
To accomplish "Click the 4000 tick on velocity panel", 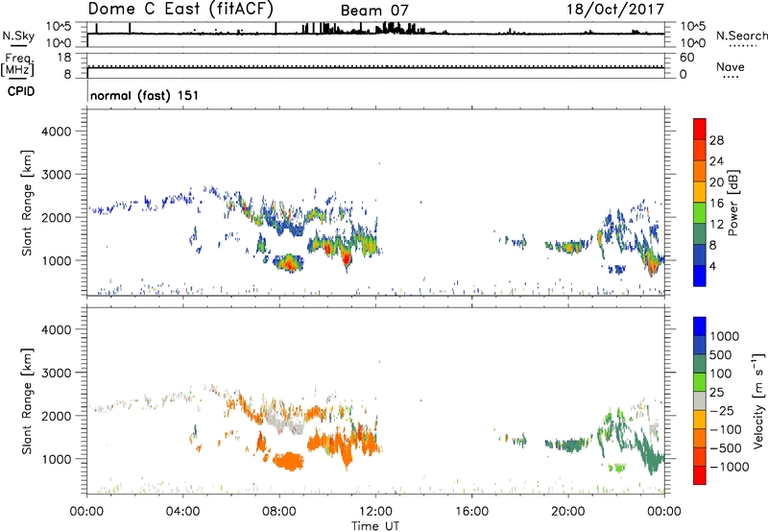I will click(x=57, y=329).
